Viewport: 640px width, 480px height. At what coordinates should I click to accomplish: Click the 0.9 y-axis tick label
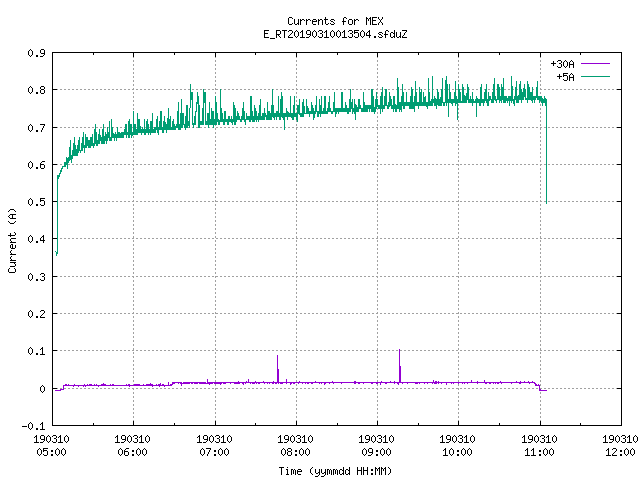click(36, 53)
